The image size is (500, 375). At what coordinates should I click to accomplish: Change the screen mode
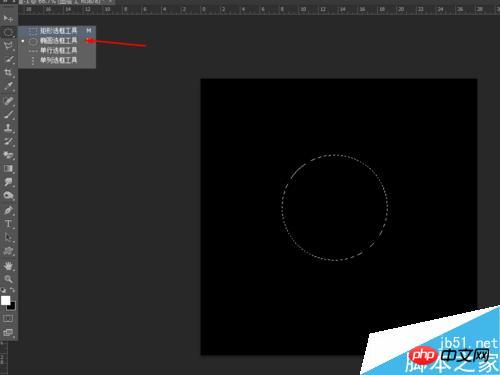(x=8, y=332)
